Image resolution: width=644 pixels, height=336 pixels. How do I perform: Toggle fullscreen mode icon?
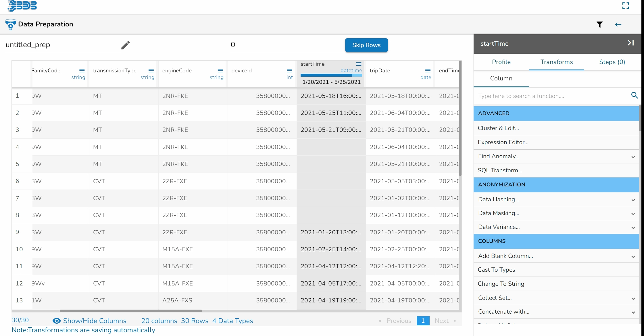point(626,6)
